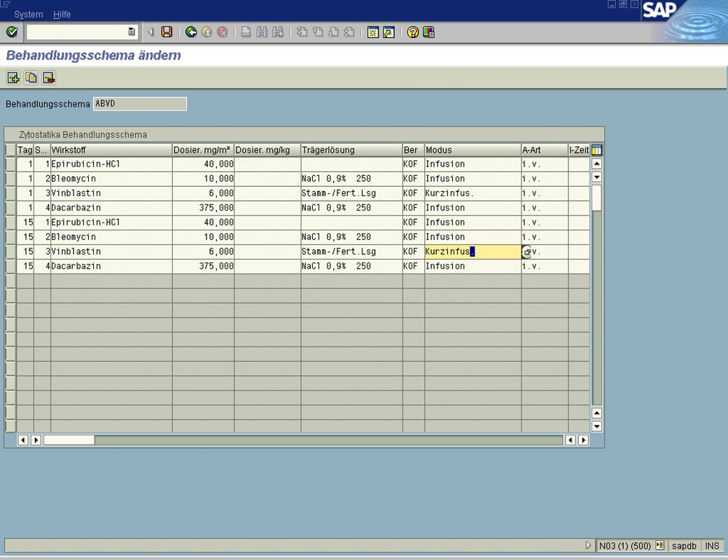Expand the status bar message triangle
The width and height of the screenshot is (728, 560).
coord(588,545)
